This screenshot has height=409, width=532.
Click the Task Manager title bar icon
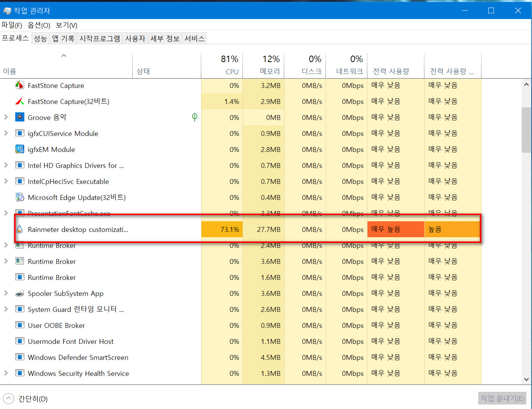tap(7, 10)
